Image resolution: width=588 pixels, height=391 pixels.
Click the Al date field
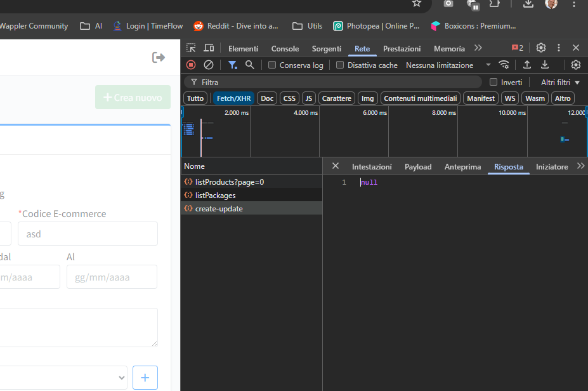[112, 277]
